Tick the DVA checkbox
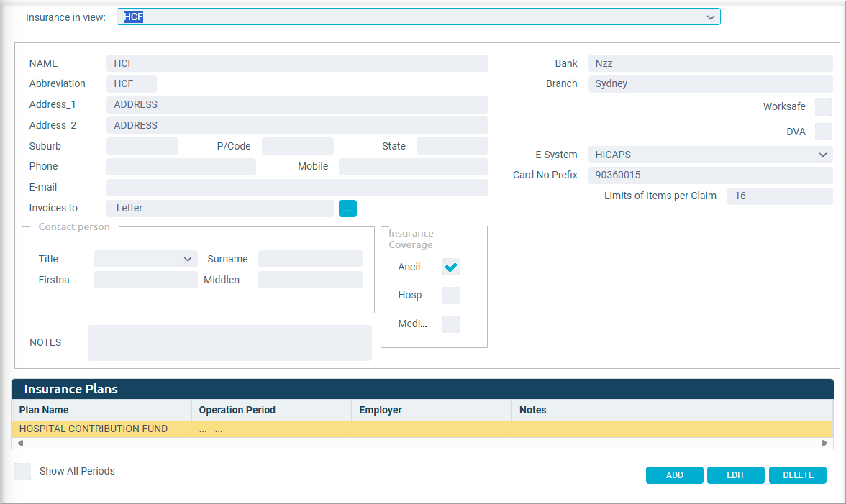Screen dimensions: 846x504 pyautogui.click(x=823, y=132)
